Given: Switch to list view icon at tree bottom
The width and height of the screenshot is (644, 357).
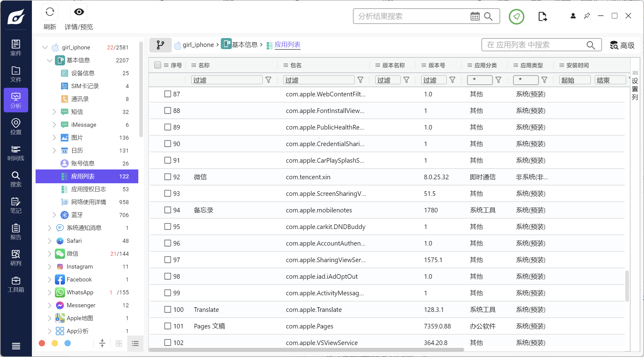Looking at the screenshot, I should (135, 343).
